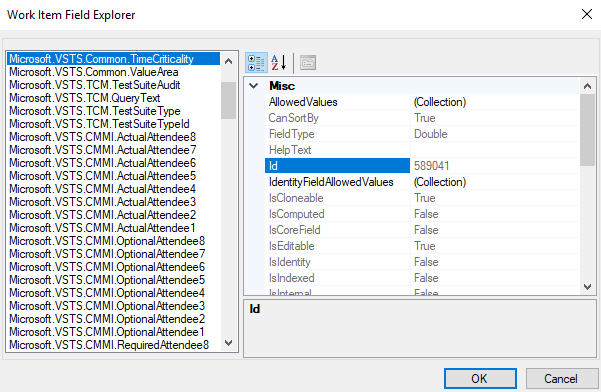Select Microsoft.VSTS.TCM.TestSuiteAudit field
Image resolution: width=601 pixels, height=392 pixels.
pyautogui.click(x=114, y=85)
